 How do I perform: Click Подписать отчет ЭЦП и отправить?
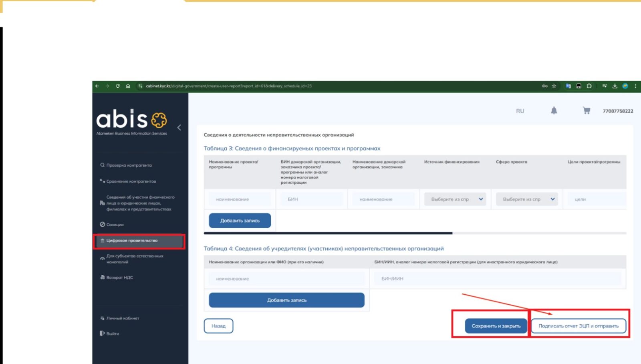[x=578, y=326]
